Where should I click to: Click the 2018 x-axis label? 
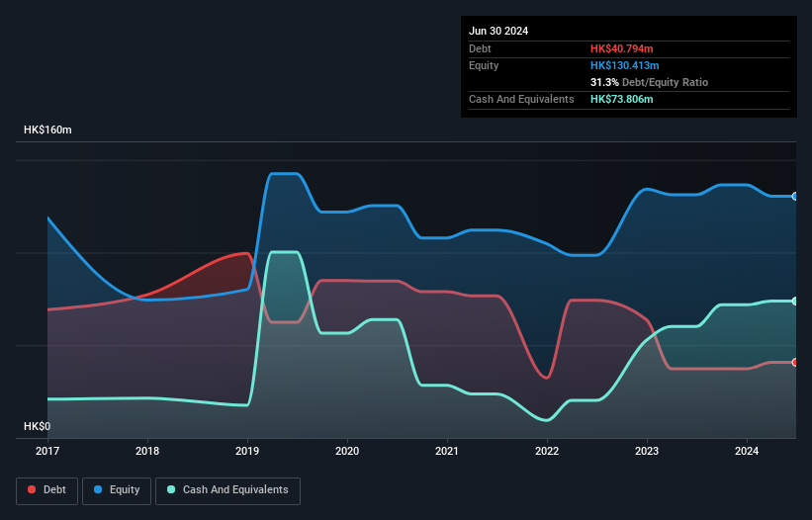coord(147,451)
